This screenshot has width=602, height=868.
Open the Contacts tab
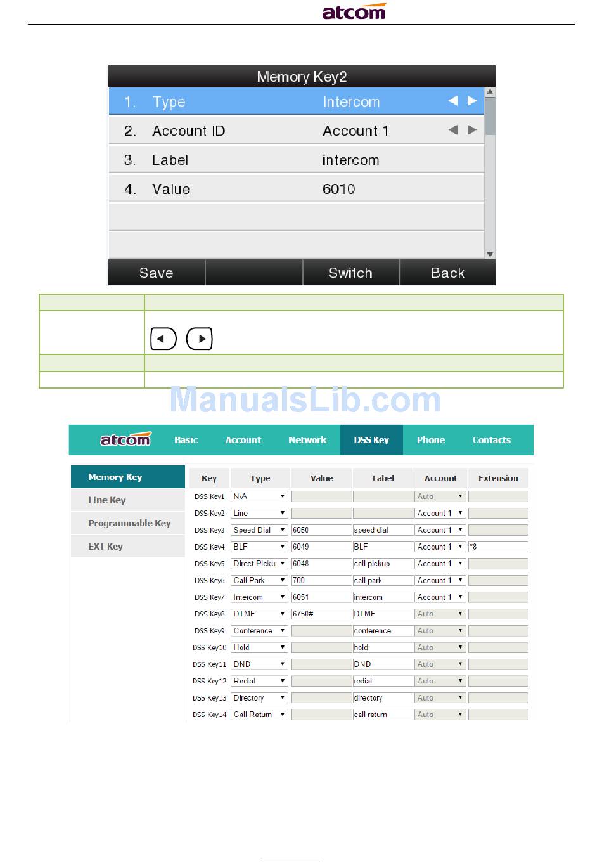coord(491,440)
